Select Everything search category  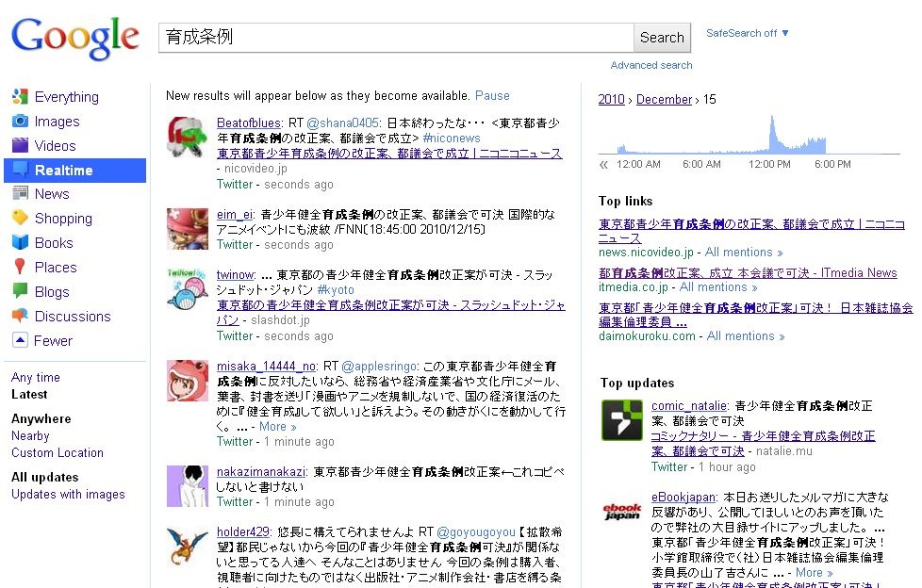[66, 97]
